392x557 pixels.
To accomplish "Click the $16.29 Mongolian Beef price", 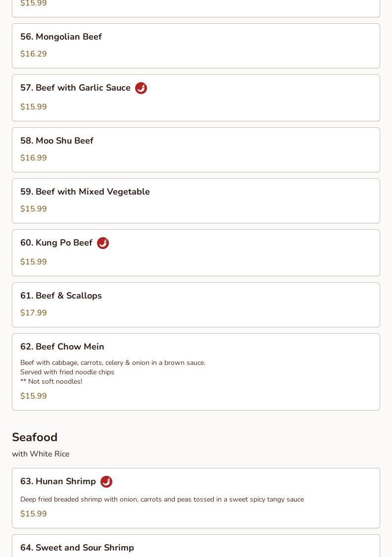I will tap(33, 53).
